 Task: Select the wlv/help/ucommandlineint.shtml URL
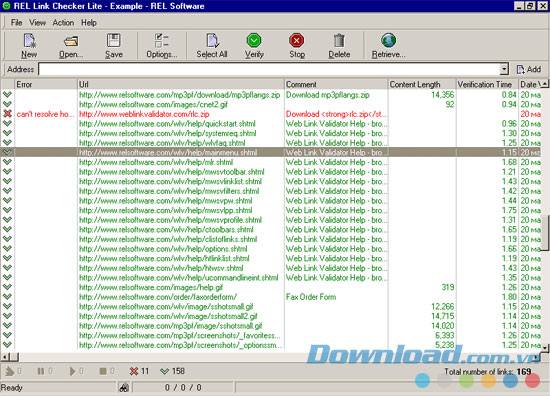(x=179, y=277)
